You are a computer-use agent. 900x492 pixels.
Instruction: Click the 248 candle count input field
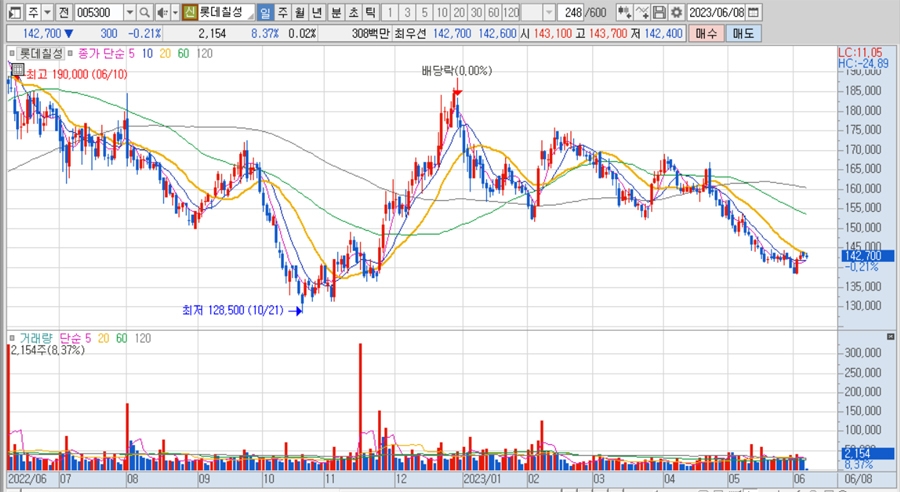tap(572, 12)
